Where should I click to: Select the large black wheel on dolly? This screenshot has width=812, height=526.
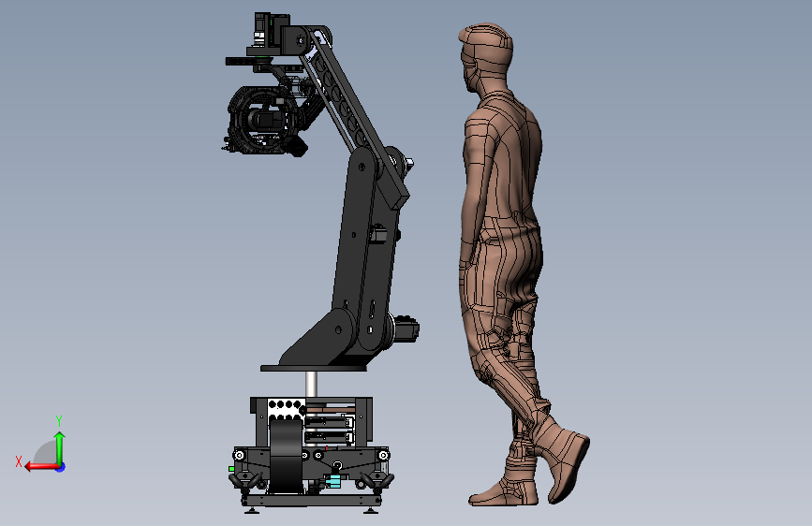pyautogui.click(x=286, y=457)
